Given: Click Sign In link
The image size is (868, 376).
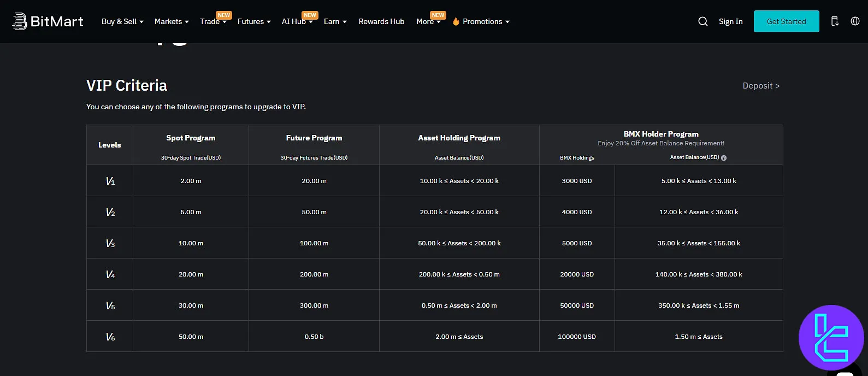Looking at the screenshot, I should coord(730,21).
